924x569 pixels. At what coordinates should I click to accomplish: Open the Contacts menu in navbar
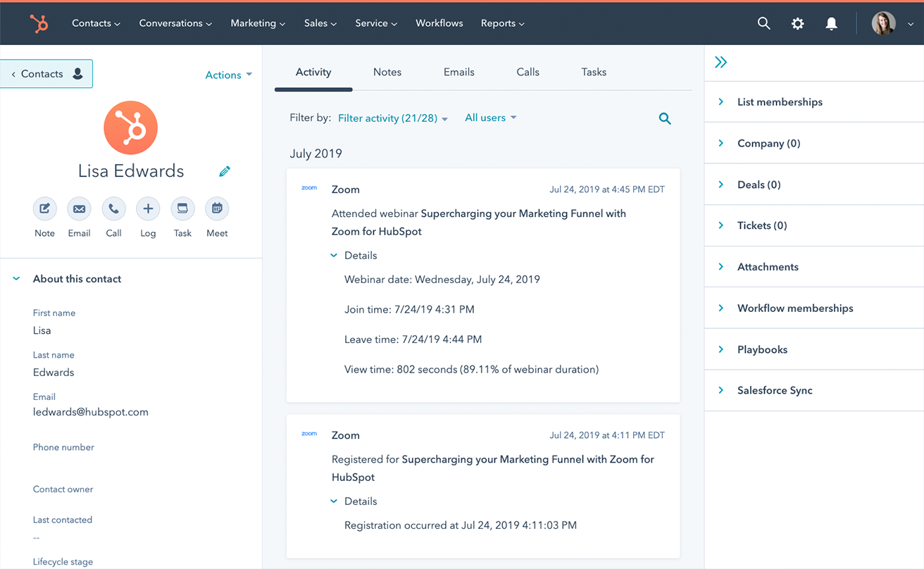[96, 23]
